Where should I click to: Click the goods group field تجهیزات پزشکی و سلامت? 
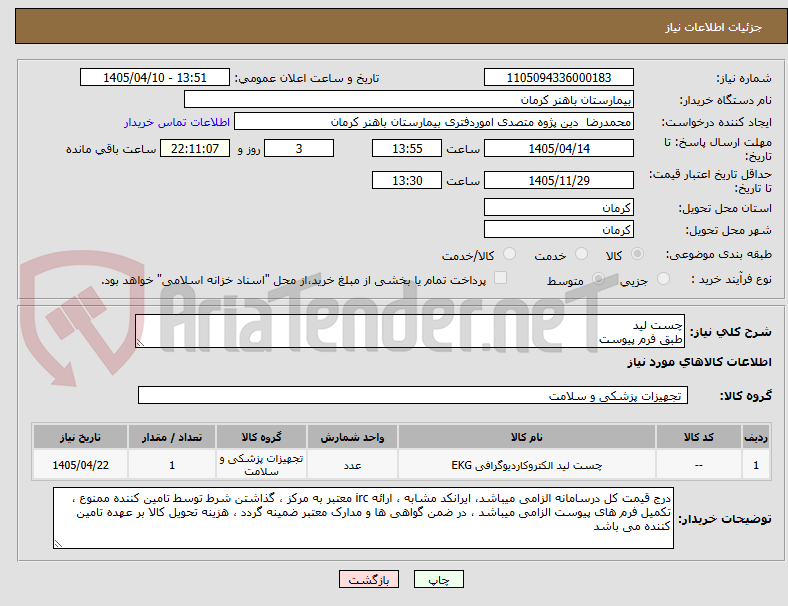[413, 395]
